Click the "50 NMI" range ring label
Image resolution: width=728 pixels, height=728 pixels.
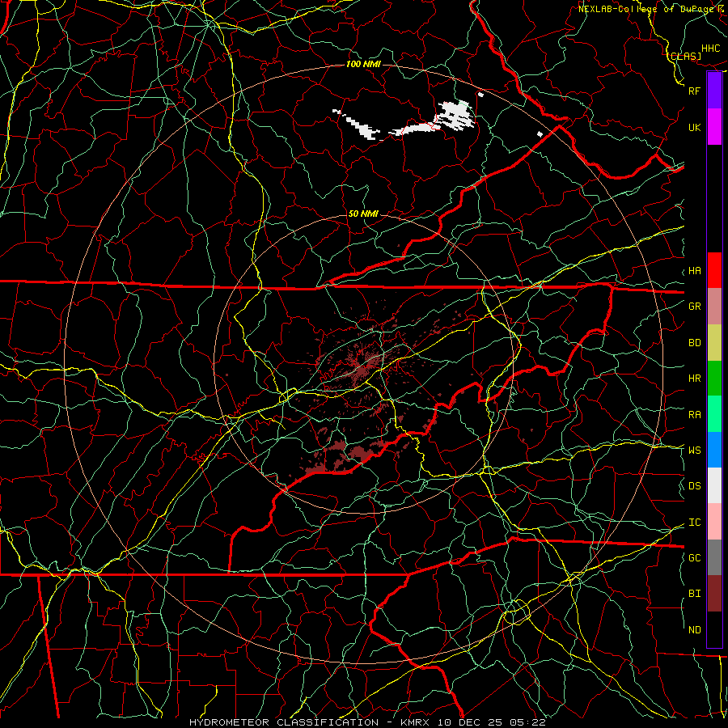click(x=363, y=214)
